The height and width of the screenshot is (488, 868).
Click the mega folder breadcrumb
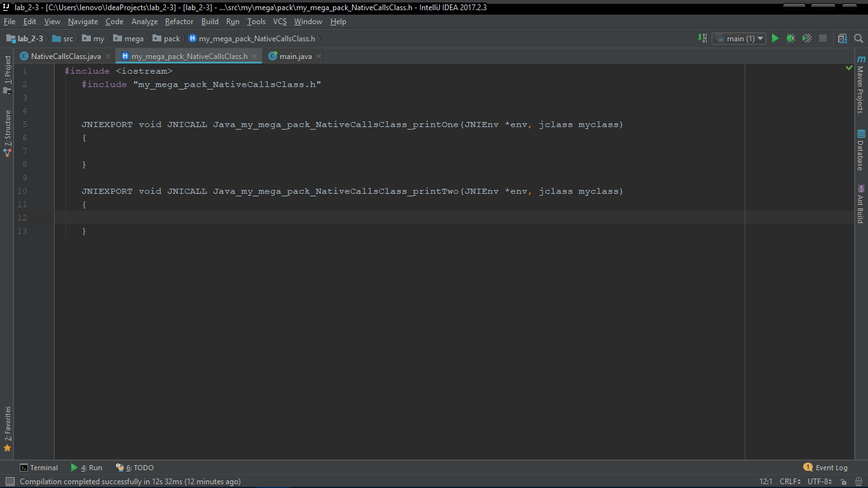coord(129,38)
